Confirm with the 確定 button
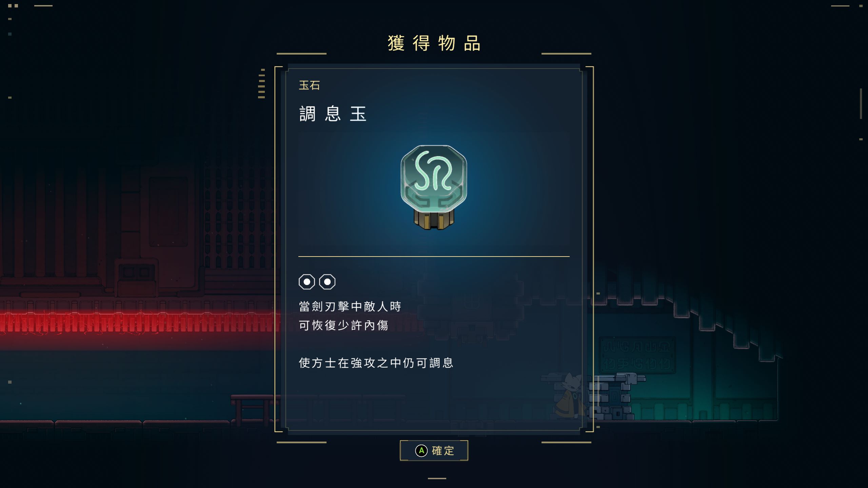The image size is (868, 488). click(434, 450)
